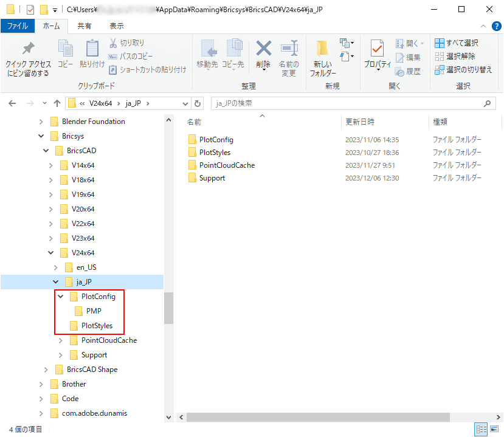This screenshot has width=504, height=437.
Task: Collapse the PlotConfig tree node
Action: tap(60, 297)
